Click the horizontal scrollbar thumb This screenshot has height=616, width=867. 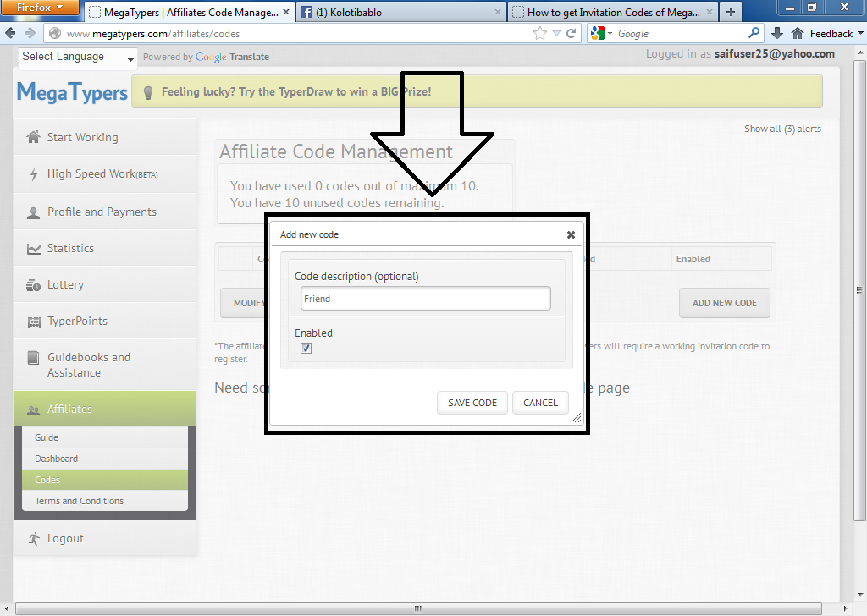click(418, 609)
